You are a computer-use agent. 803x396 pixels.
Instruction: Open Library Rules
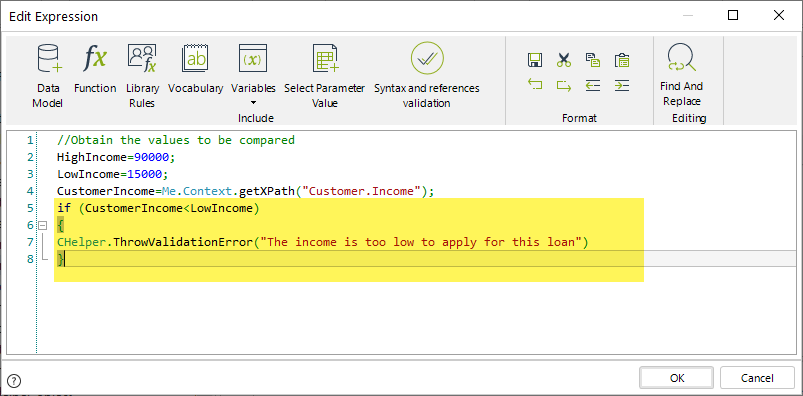point(142,76)
